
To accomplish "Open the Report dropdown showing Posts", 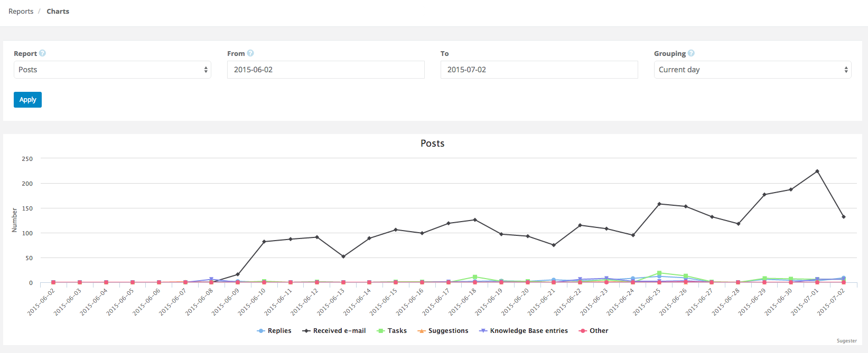I will (x=112, y=69).
